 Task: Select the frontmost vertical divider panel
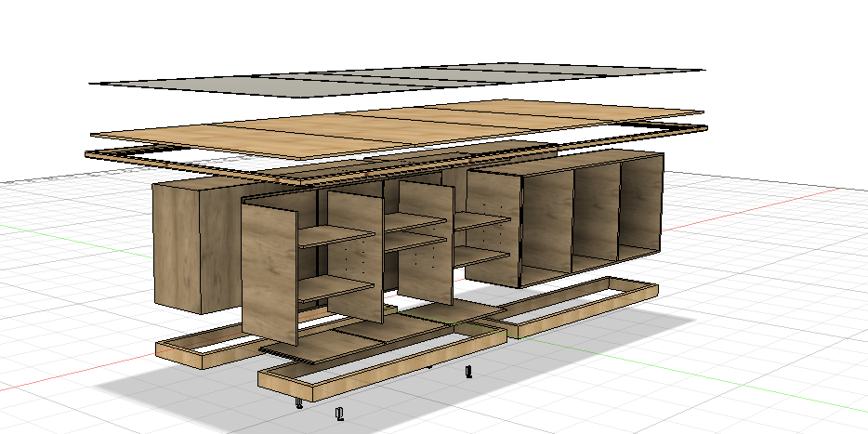point(270,270)
